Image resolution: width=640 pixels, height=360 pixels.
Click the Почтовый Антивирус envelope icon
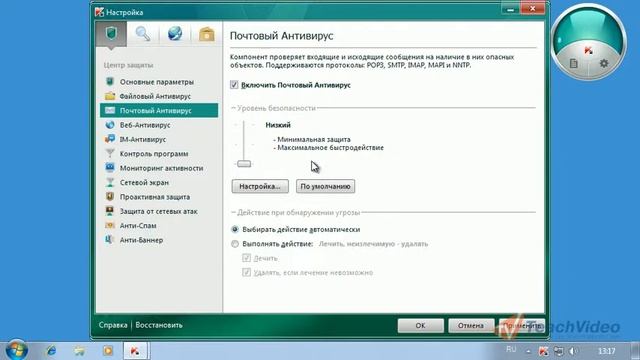point(110,110)
